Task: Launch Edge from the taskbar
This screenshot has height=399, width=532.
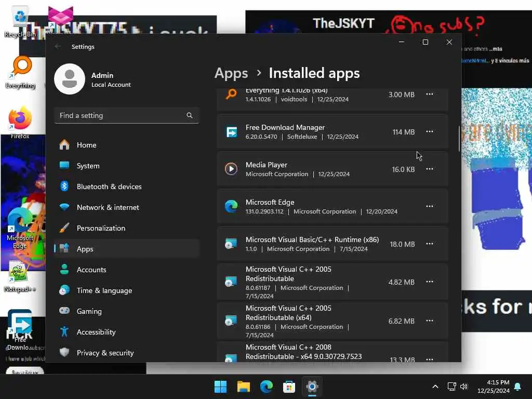Action: coord(267,387)
